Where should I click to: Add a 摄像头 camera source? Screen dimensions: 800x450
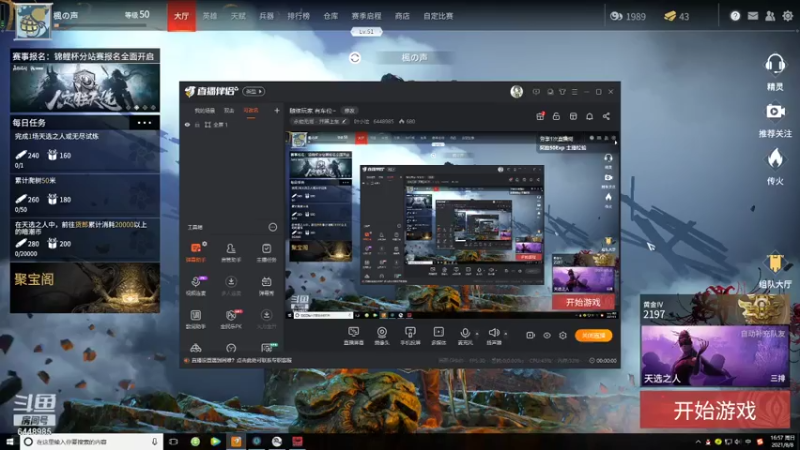(382, 336)
